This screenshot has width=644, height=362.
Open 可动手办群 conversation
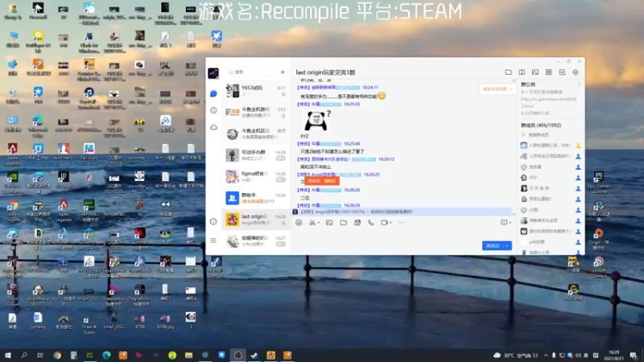click(x=256, y=155)
